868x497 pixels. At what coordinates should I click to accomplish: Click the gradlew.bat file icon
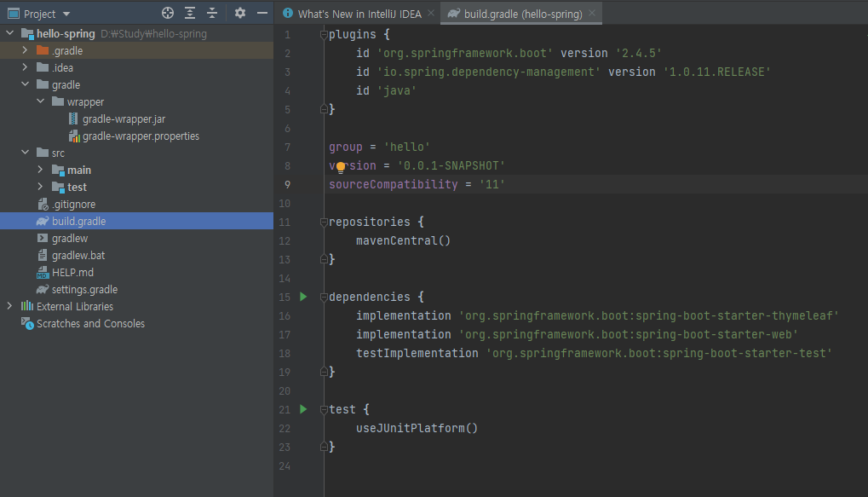click(42, 255)
